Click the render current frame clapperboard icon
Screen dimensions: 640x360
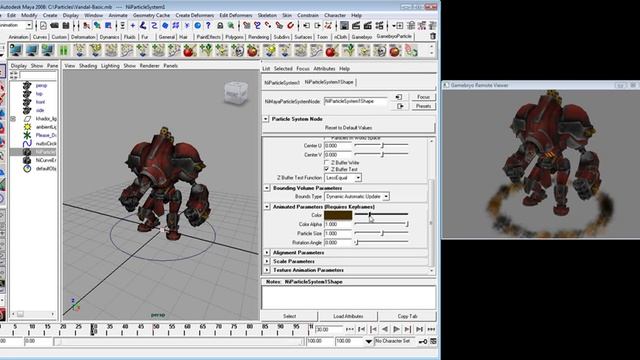[x=356, y=26]
